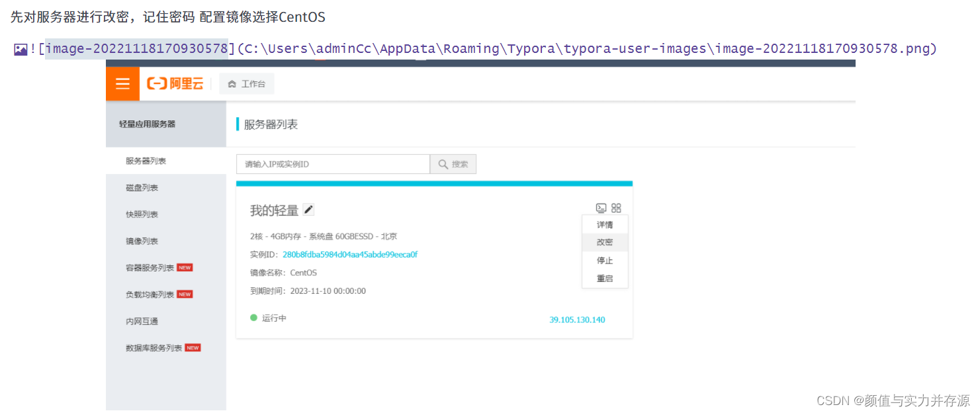Select 服务器列表 in the sidebar

(166, 161)
